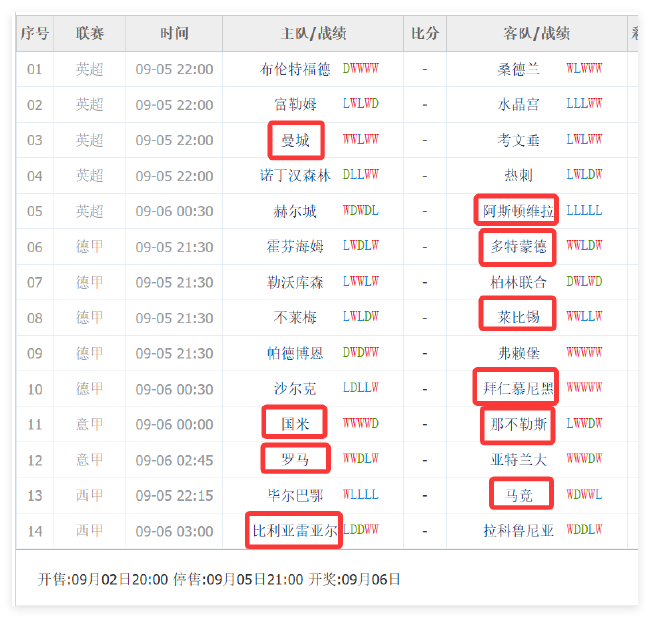Viewport: 650px width, 618px height.
Task: Click 曼城 form record WWLWW
Action: [361, 139]
